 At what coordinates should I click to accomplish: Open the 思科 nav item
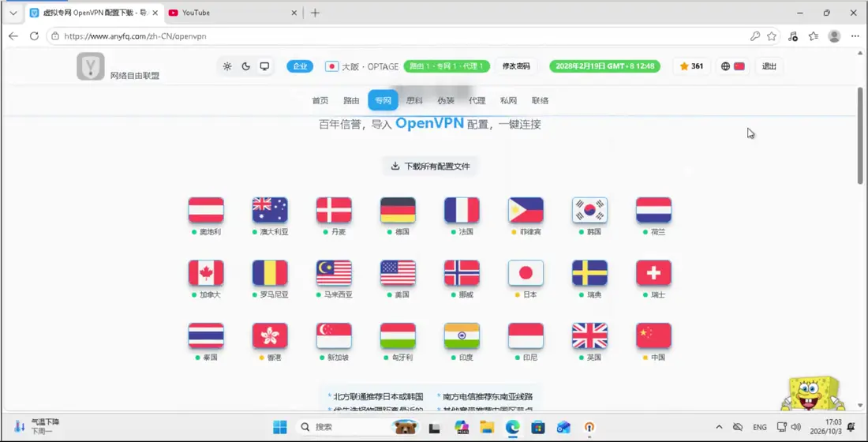coord(414,101)
